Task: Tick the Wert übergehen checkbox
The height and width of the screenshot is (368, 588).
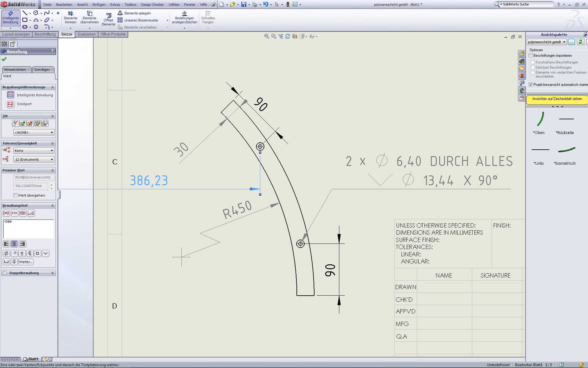Action: click(x=15, y=195)
